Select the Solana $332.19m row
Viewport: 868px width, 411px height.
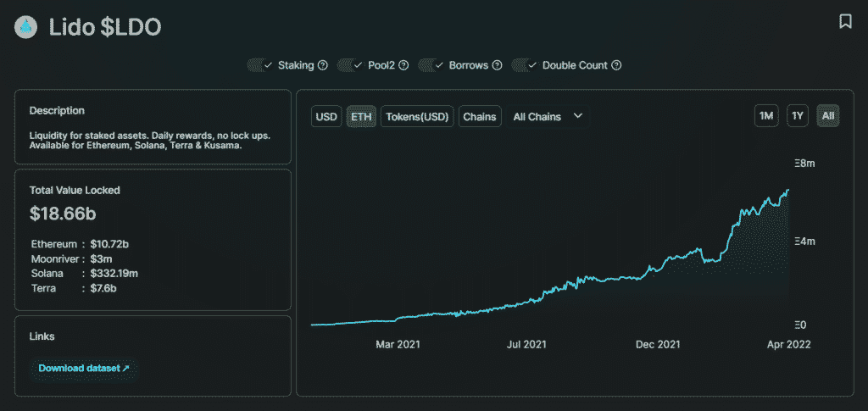pyautogui.click(x=85, y=273)
